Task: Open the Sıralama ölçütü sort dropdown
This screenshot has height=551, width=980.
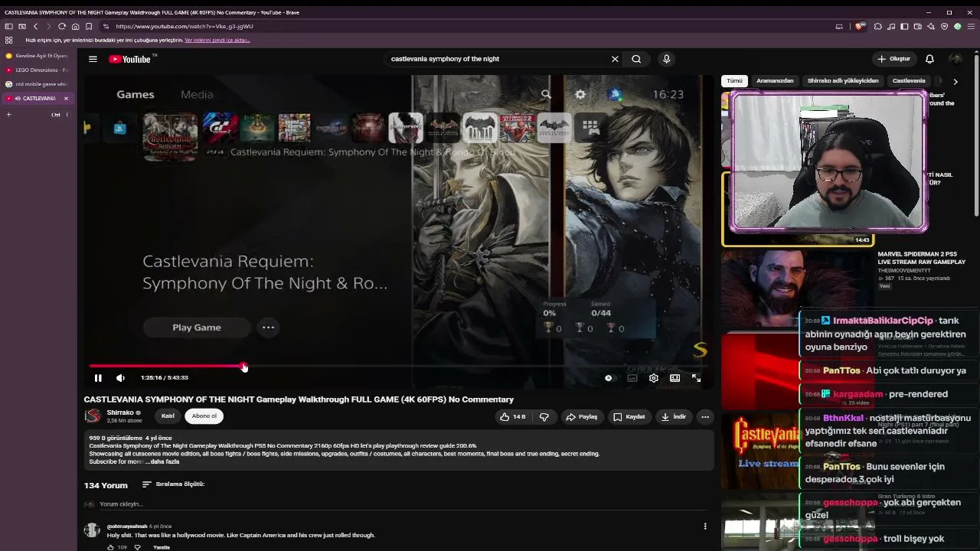Action: click(174, 484)
